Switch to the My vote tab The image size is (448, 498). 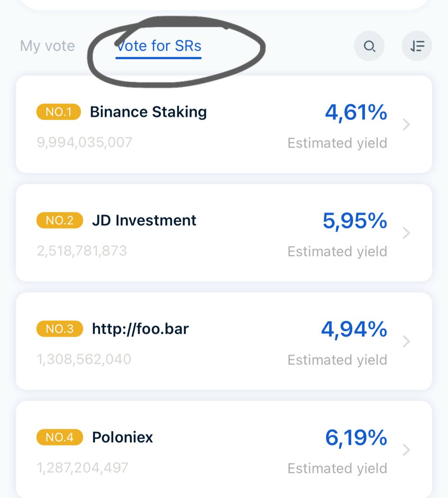pyautogui.click(x=47, y=46)
